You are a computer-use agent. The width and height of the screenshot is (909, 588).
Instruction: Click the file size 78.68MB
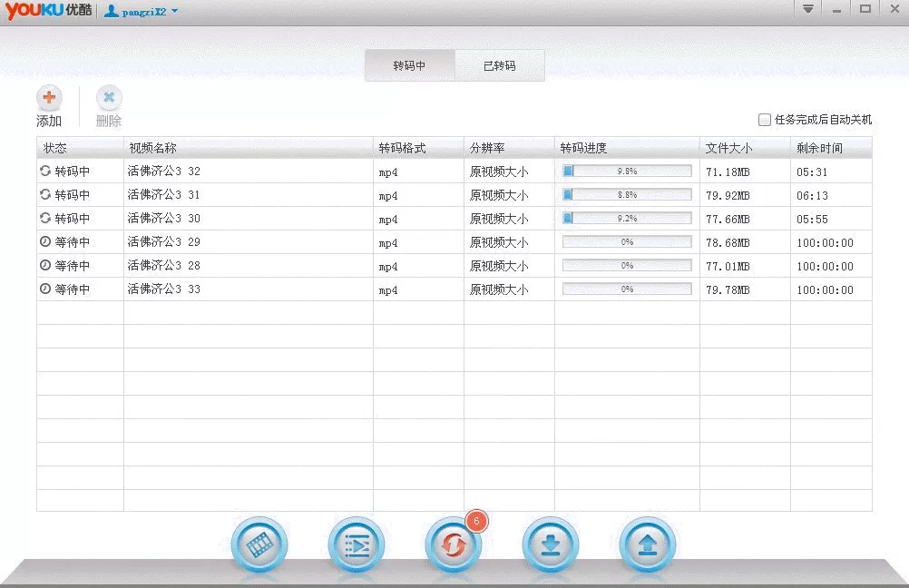coord(728,243)
